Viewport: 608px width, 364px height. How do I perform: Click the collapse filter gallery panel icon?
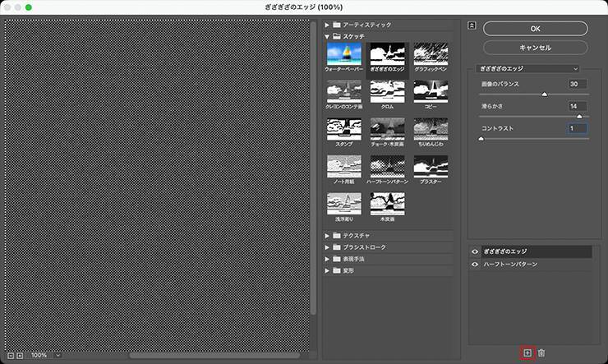472,25
